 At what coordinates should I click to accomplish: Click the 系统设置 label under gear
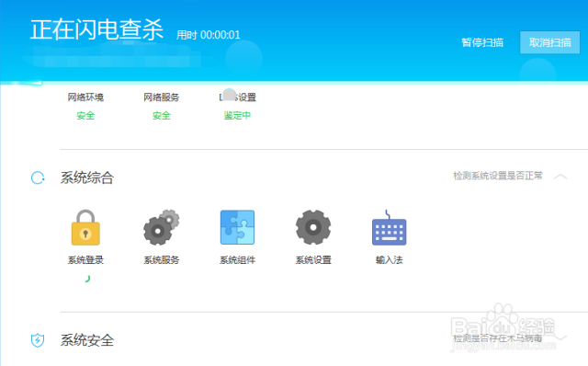(313, 259)
